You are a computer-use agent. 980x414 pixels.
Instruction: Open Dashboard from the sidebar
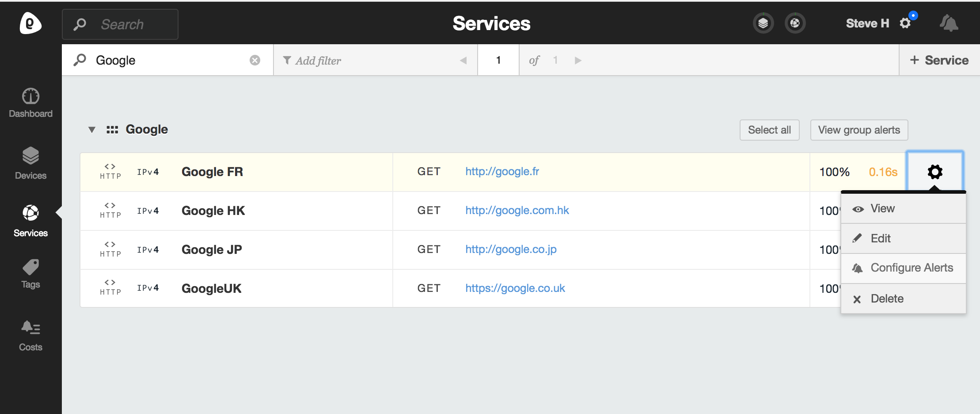(x=30, y=103)
